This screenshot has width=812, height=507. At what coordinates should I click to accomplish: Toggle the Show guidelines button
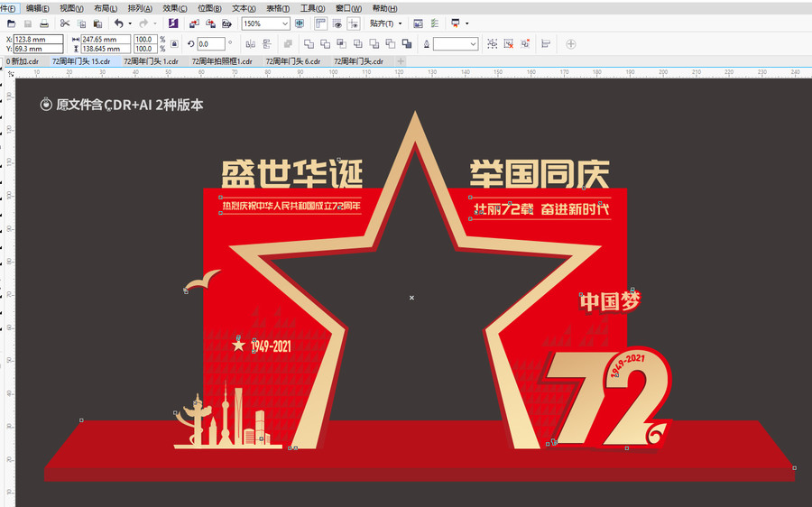[354, 23]
